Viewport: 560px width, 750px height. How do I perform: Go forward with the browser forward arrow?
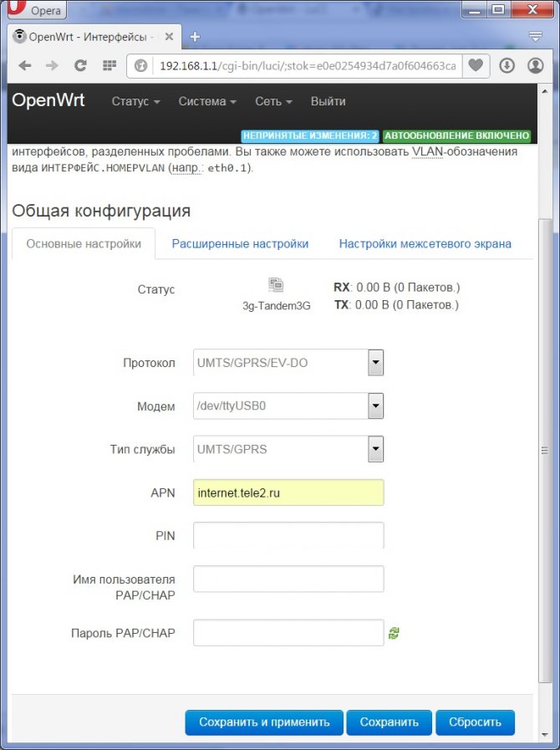point(52,65)
